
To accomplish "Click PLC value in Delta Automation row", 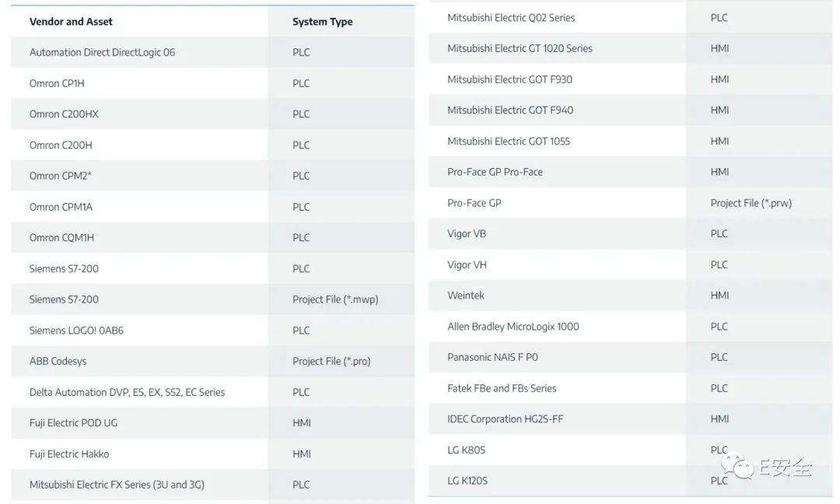I will point(301,392).
